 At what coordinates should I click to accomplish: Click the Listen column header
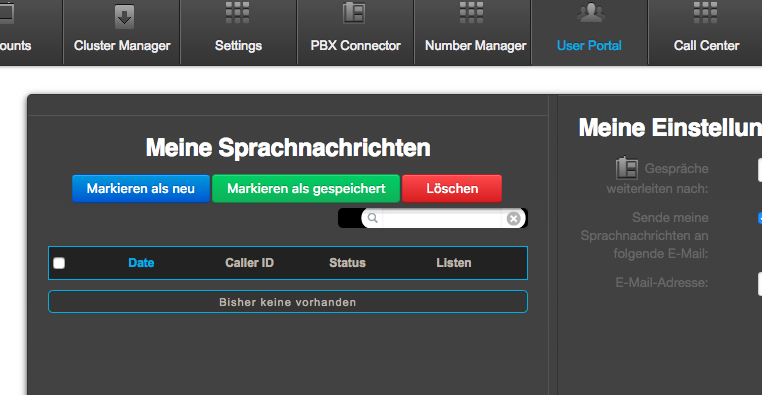click(453, 263)
